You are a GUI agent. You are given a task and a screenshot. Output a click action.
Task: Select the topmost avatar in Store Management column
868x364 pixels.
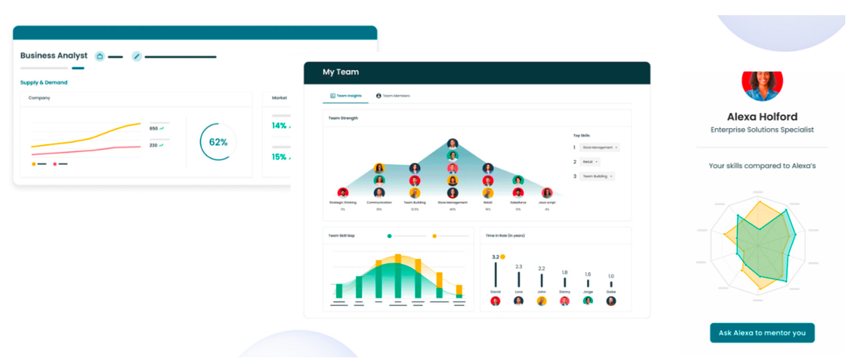point(452,144)
